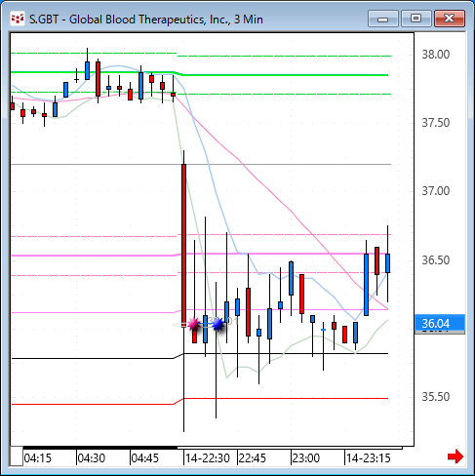Click the blue 36.04 current price label
The height and width of the screenshot is (476, 475).
440,323
